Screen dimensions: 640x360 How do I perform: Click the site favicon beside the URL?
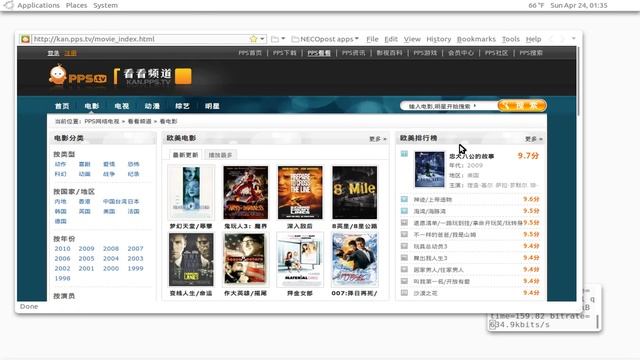pyautogui.click(x=25, y=39)
